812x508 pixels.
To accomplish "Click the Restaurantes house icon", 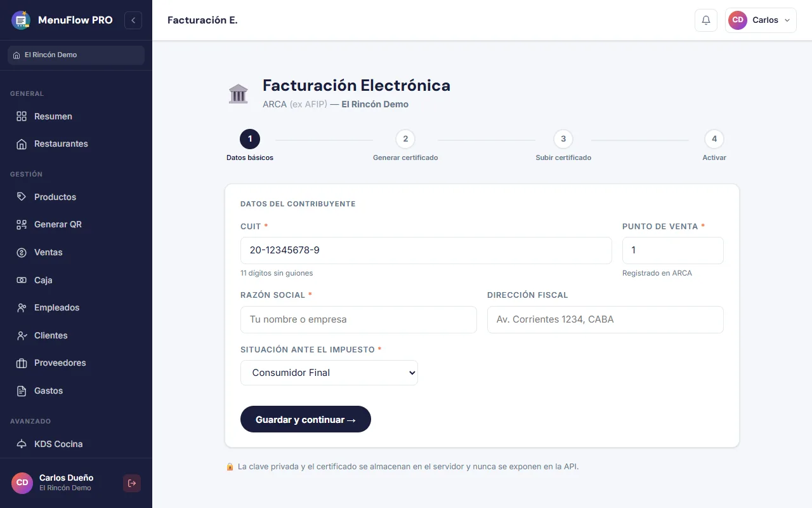I will [x=22, y=144].
